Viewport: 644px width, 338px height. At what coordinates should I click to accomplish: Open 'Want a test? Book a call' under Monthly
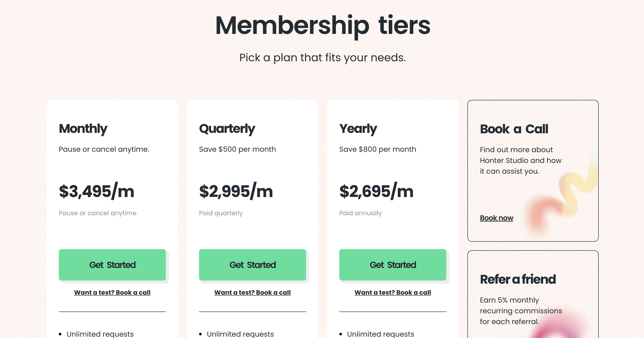click(112, 292)
